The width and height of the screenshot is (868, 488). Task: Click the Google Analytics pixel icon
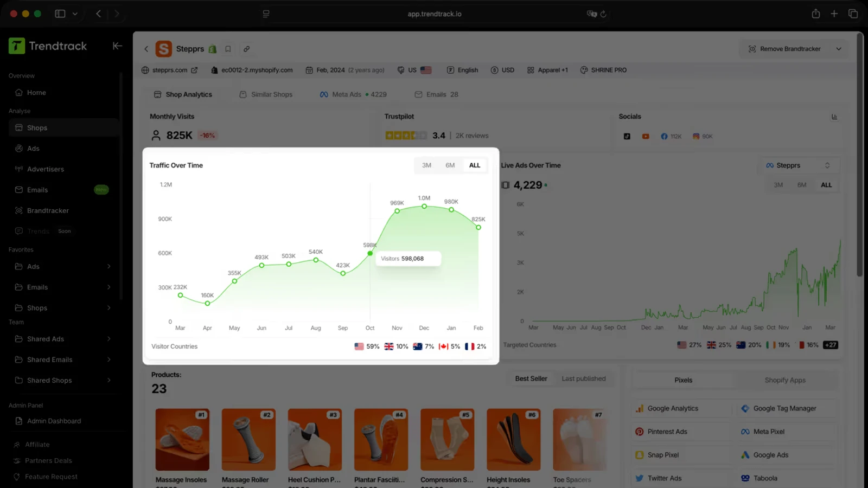(x=640, y=408)
